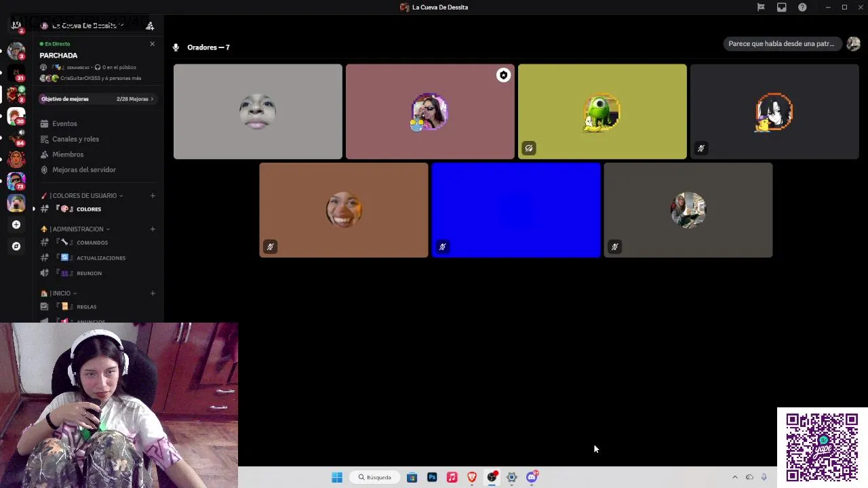This screenshot has height=488, width=868.
Task: Click muted mic icon on anime avatar tile
Action: [x=701, y=148]
